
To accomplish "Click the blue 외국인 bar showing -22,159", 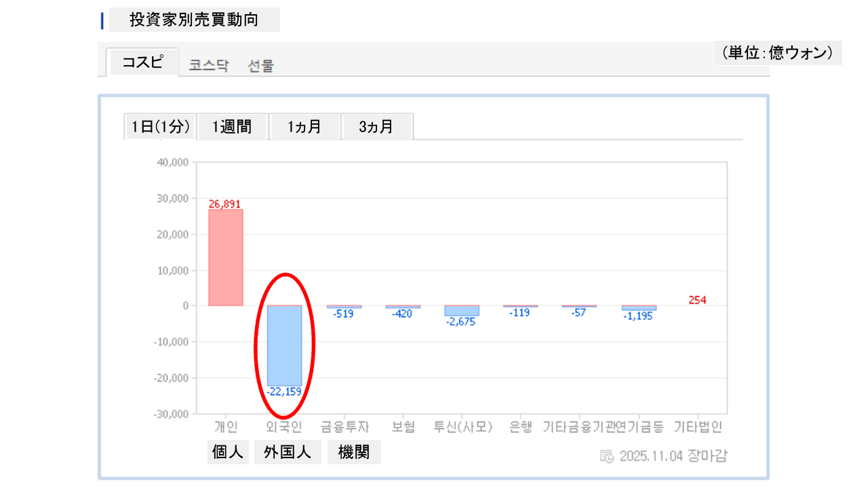I will [284, 346].
